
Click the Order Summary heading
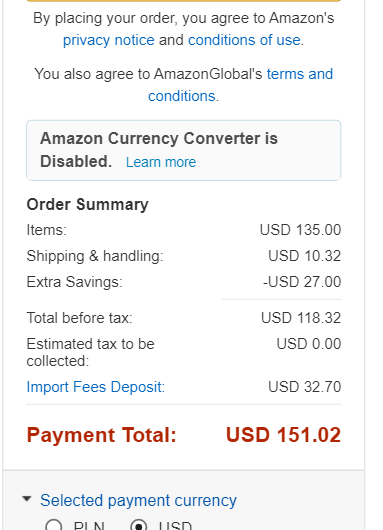coord(88,205)
